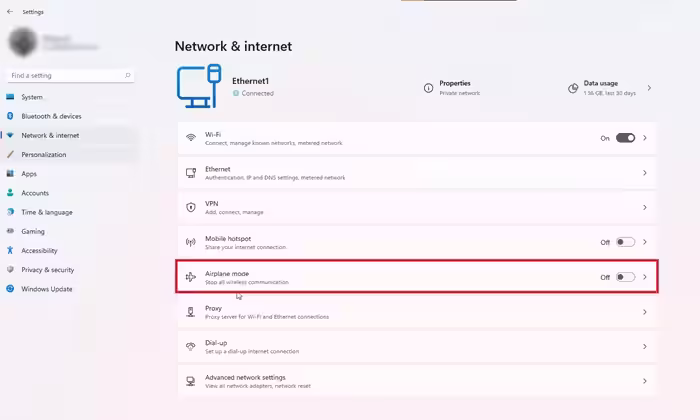
Task: Click the Mobile hotspot icon
Action: coord(191,242)
